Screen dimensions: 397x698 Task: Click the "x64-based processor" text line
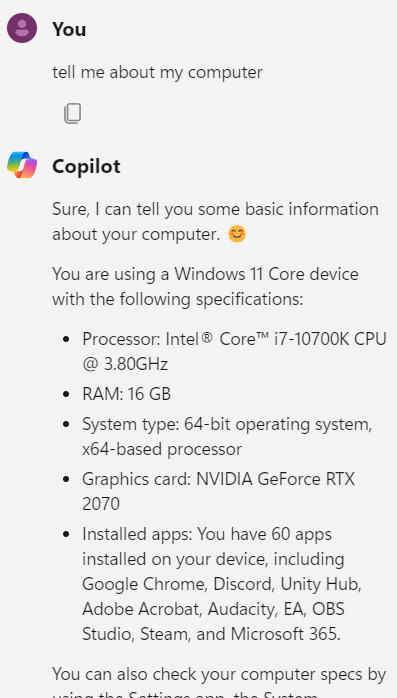tap(162, 449)
